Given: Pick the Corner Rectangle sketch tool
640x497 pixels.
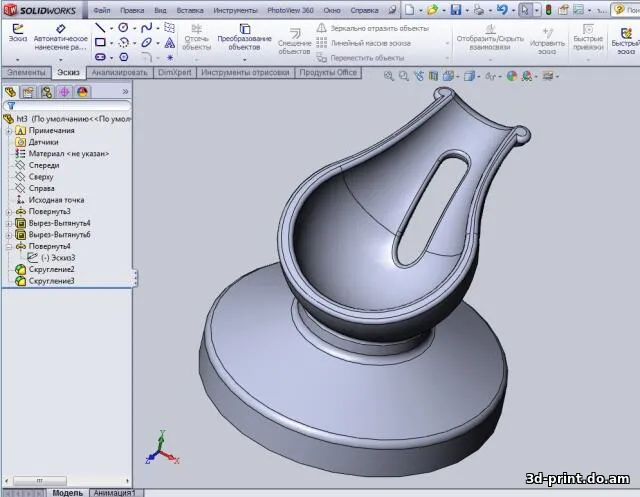Looking at the screenshot, I should coord(100,42).
